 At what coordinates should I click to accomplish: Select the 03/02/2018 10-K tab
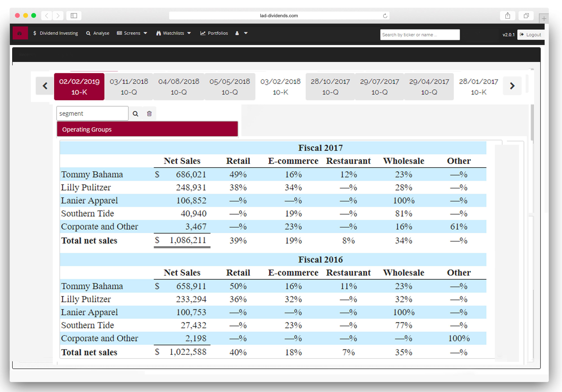(x=281, y=87)
